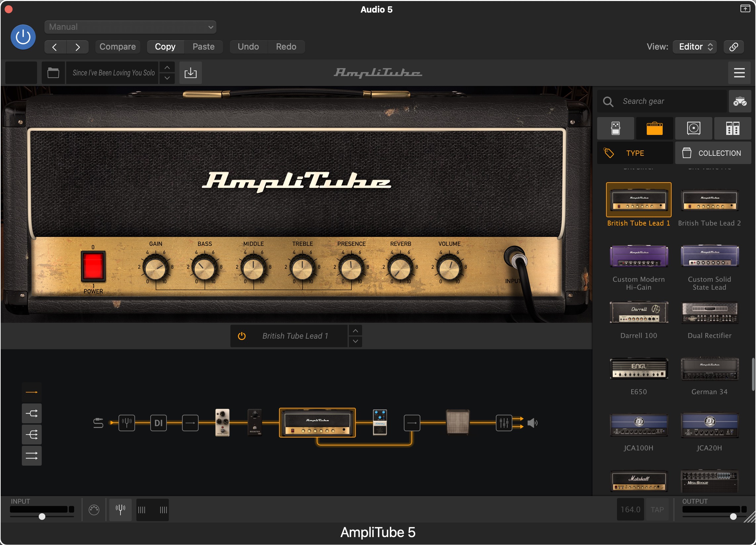Viewport: 756px width, 545px height.
Task: Select Dual Rectifier amp
Action: click(x=710, y=313)
